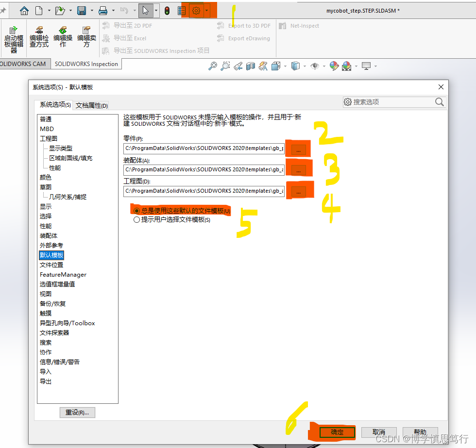
Task: Click Display Style cube icon
Action: coord(295,66)
